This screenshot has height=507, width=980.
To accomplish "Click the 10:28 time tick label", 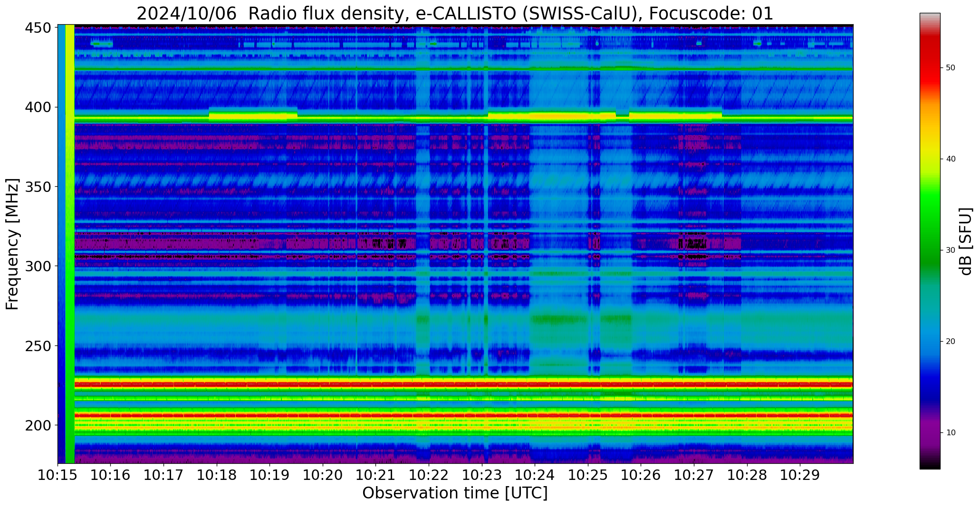I will pyautogui.click(x=748, y=475).
